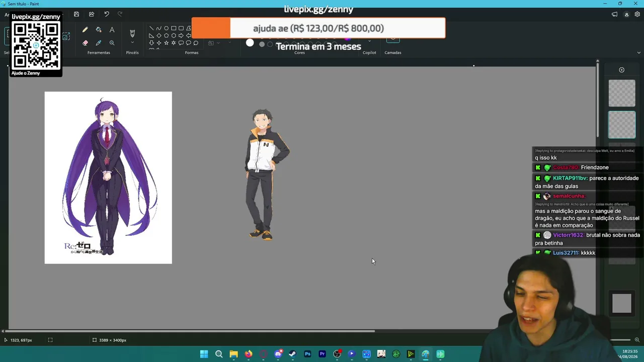Select the hexagon shape
The width and height of the screenshot is (644, 362).
pos(174,36)
